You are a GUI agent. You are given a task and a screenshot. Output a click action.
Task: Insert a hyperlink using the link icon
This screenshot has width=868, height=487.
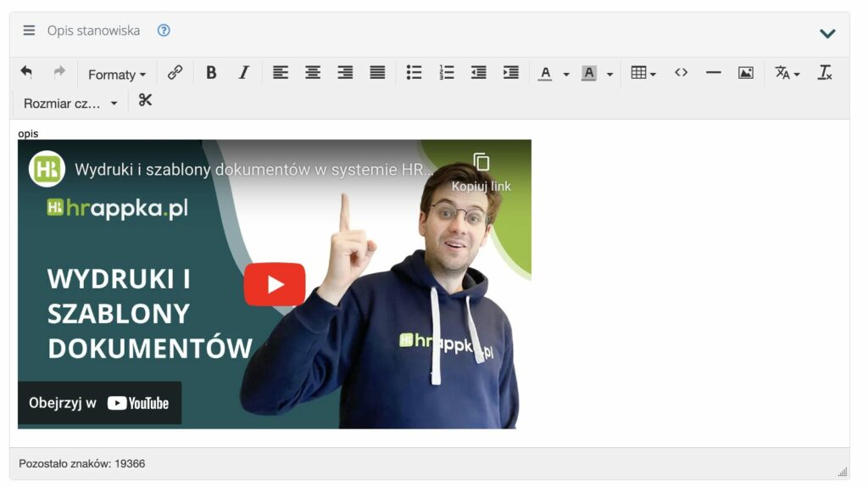coord(175,73)
